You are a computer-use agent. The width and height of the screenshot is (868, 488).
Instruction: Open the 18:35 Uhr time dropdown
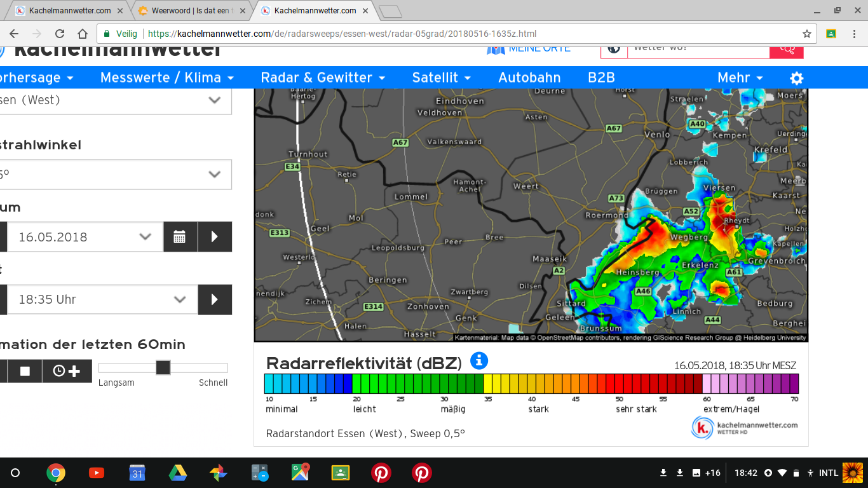click(x=102, y=299)
